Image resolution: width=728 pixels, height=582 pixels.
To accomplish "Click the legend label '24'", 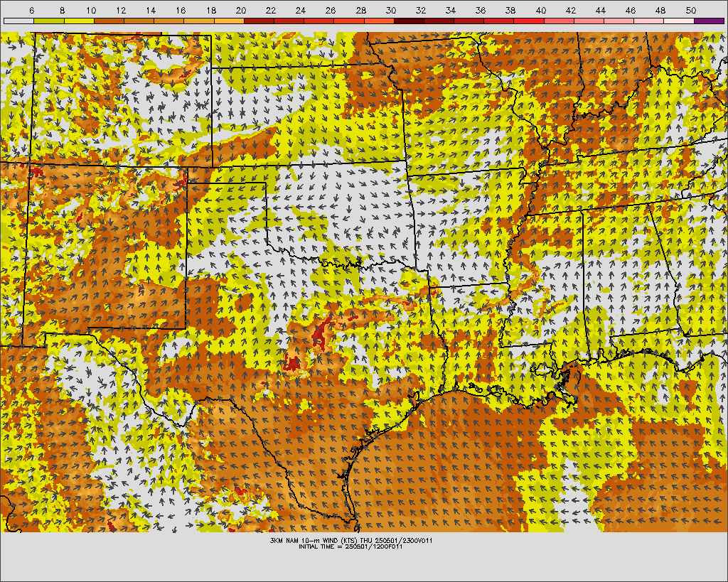I will pos(301,10).
